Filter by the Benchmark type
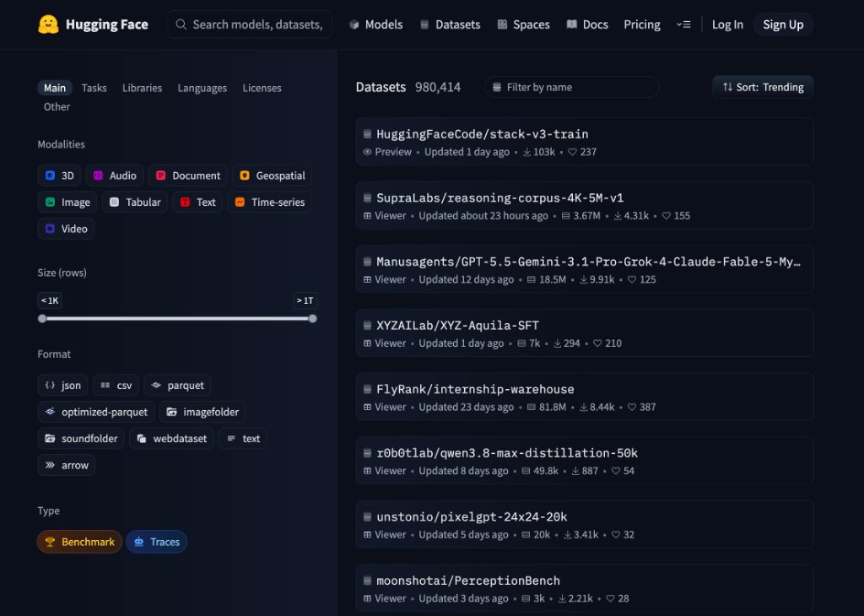864x616 pixels. (80, 542)
